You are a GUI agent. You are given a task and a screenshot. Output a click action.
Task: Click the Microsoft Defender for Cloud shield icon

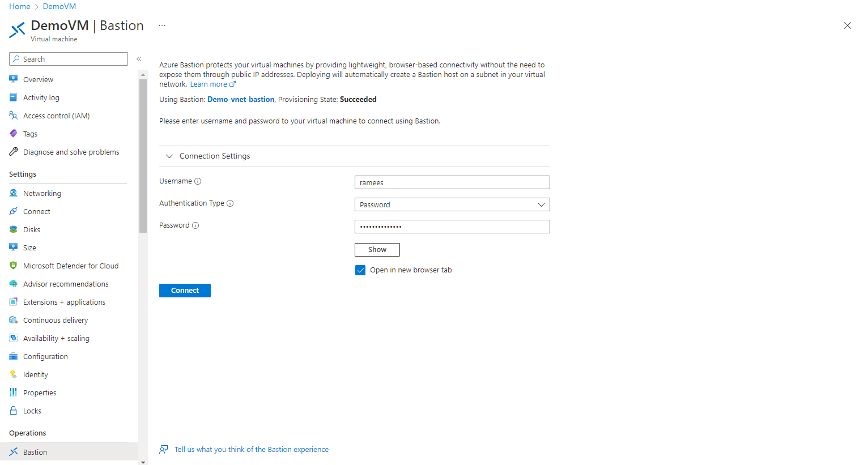(14, 266)
